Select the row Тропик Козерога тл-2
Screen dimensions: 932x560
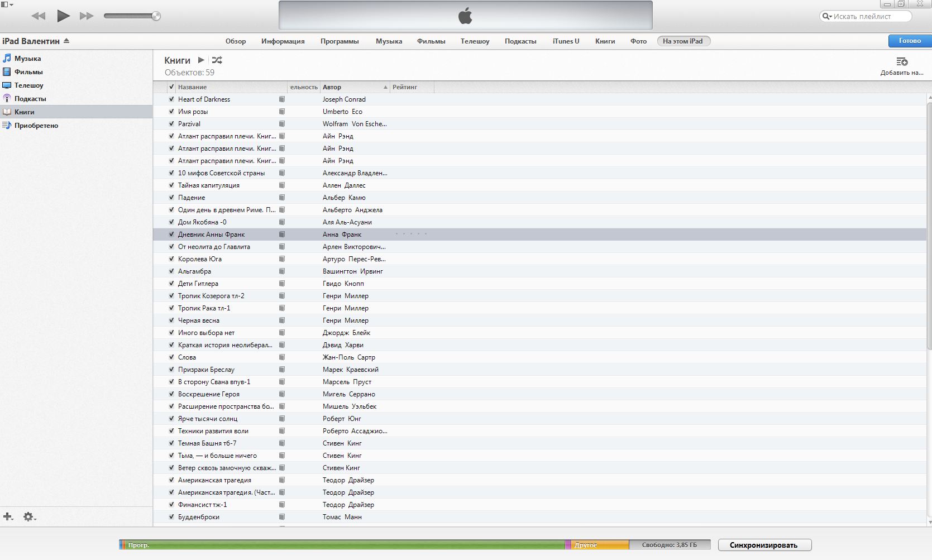pos(539,296)
